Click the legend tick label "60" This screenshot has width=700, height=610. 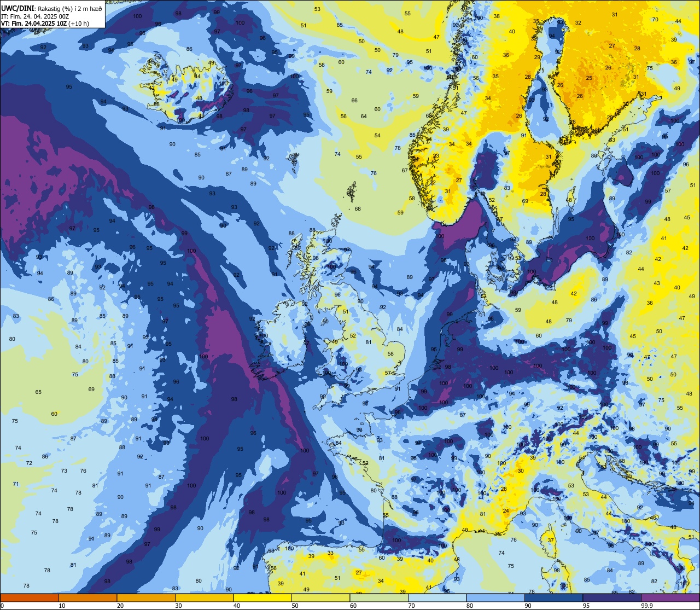tap(353, 606)
